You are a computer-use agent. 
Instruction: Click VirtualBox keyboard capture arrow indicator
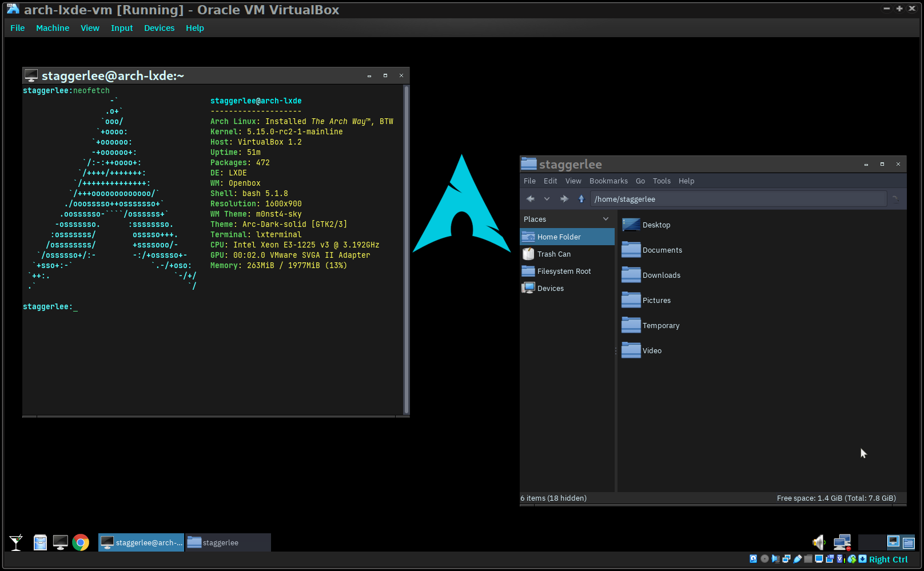pos(862,559)
